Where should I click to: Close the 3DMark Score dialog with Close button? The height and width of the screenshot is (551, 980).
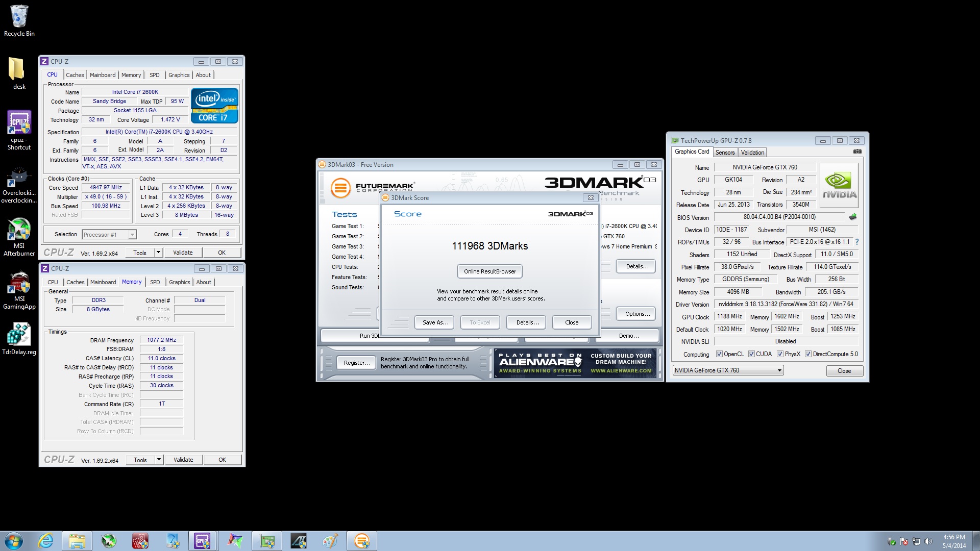572,322
